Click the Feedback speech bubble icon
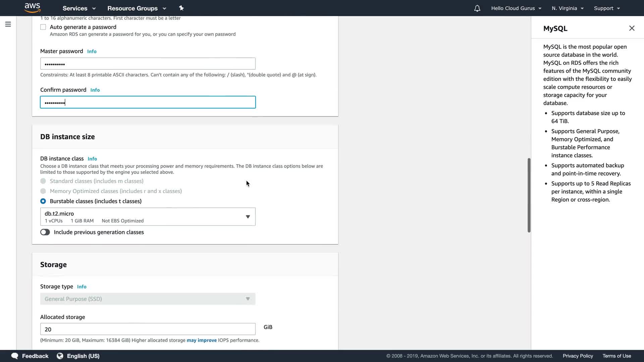This screenshot has width=644, height=362. [x=15, y=356]
